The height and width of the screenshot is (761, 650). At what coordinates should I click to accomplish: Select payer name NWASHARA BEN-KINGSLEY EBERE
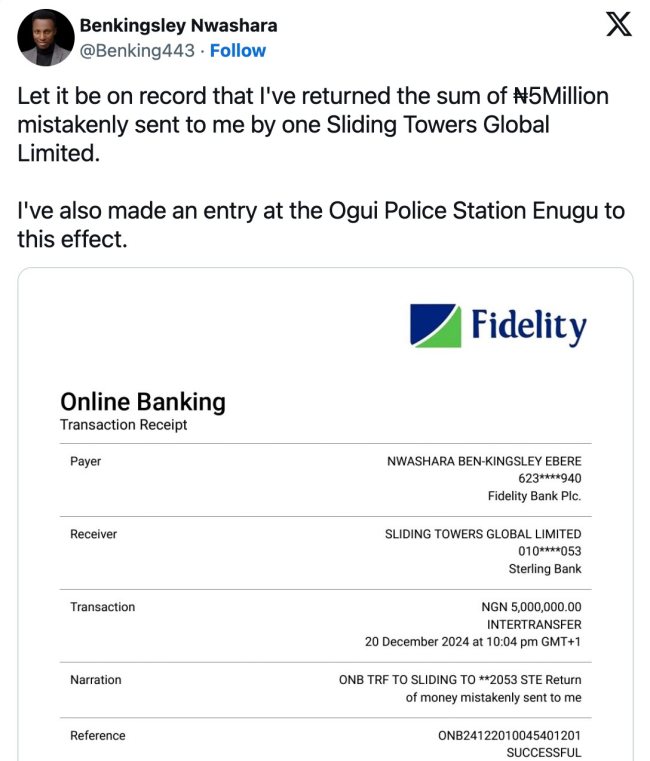tap(484, 462)
